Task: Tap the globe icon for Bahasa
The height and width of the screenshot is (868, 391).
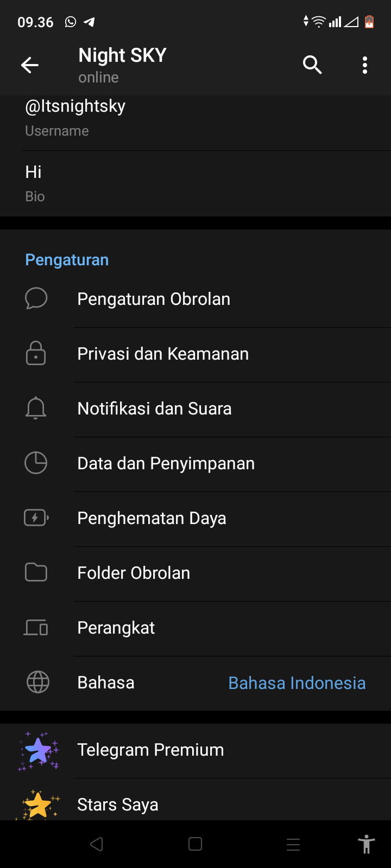Action: pos(38,682)
